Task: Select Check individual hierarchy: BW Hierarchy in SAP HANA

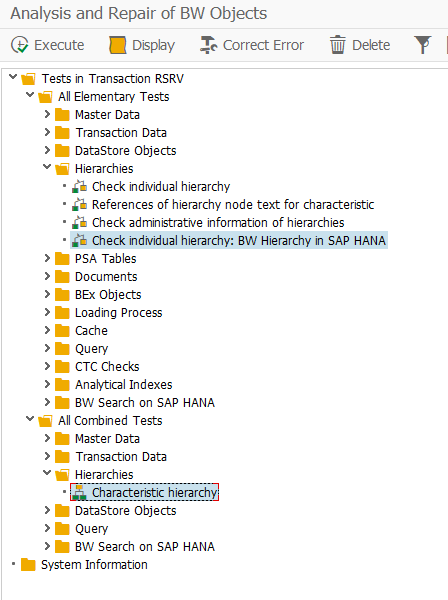Action: tap(239, 240)
